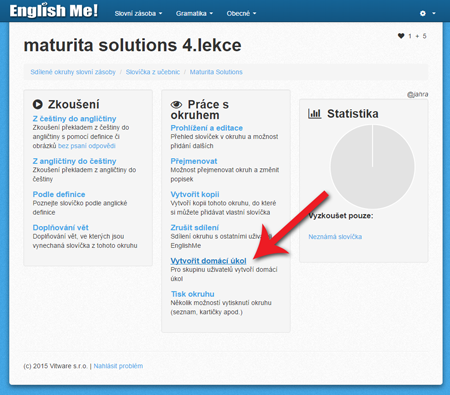
Task: Expand the Obecné dropdown menu
Action: (x=241, y=13)
